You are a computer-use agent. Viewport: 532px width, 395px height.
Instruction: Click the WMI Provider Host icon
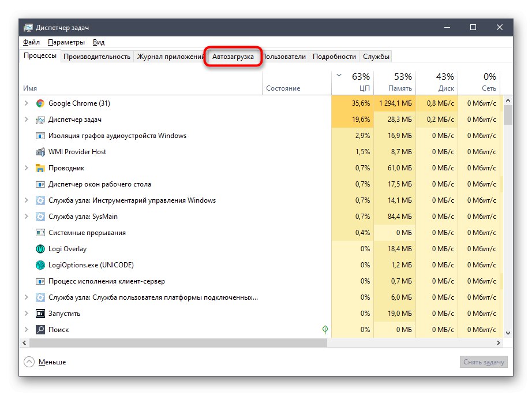click(40, 152)
